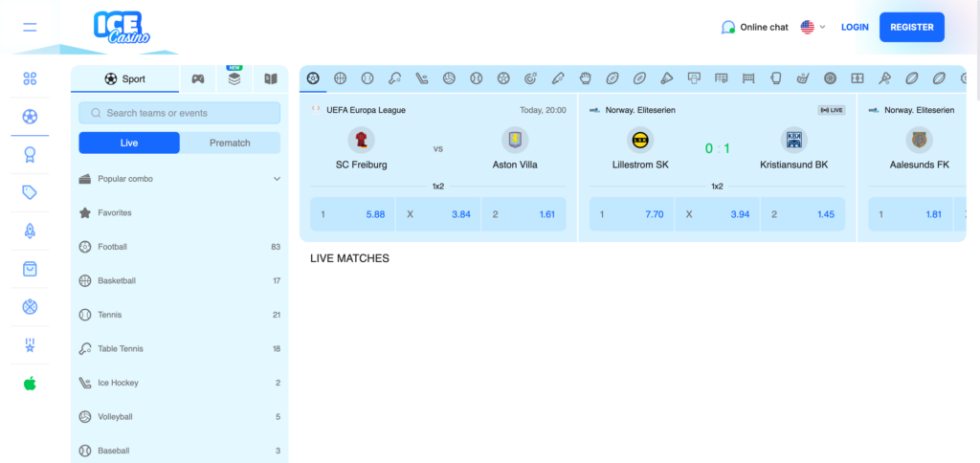
Task: Open the US flag language dropdown
Action: [x=813, y=27]
